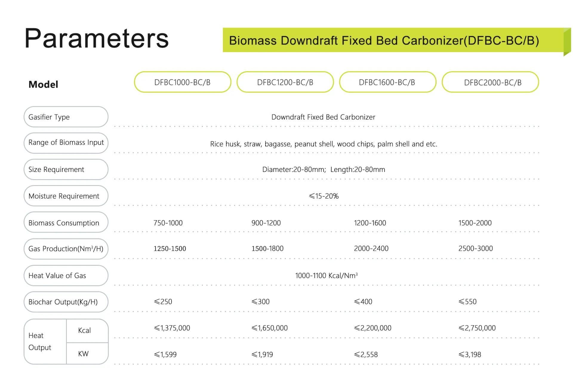Click the Heat Value of Gas label
The width and height of the screenshot is (573, 392).
(x=66, y=276)
